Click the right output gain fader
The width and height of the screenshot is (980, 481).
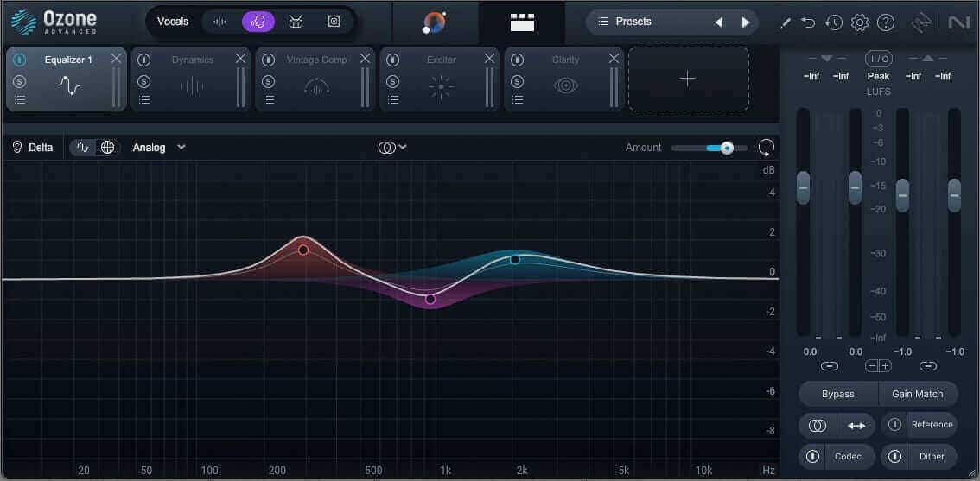[954, 195]
